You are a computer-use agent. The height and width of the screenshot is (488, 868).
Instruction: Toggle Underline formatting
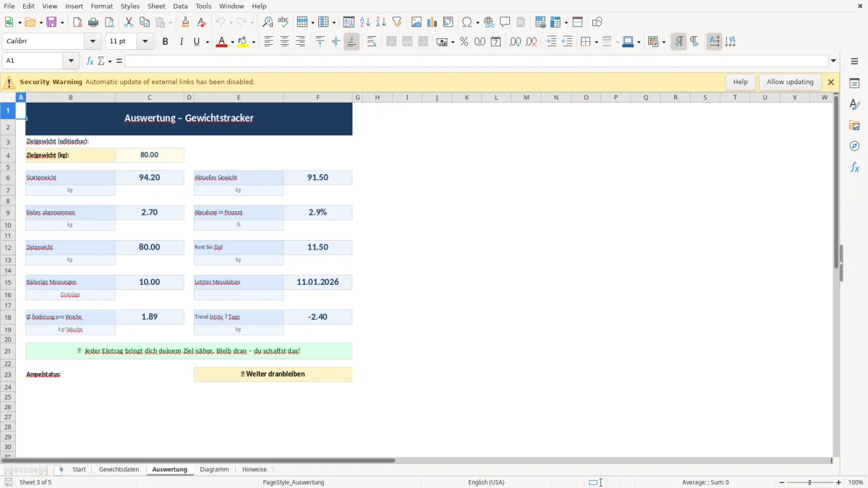click(x=196, y=42)
